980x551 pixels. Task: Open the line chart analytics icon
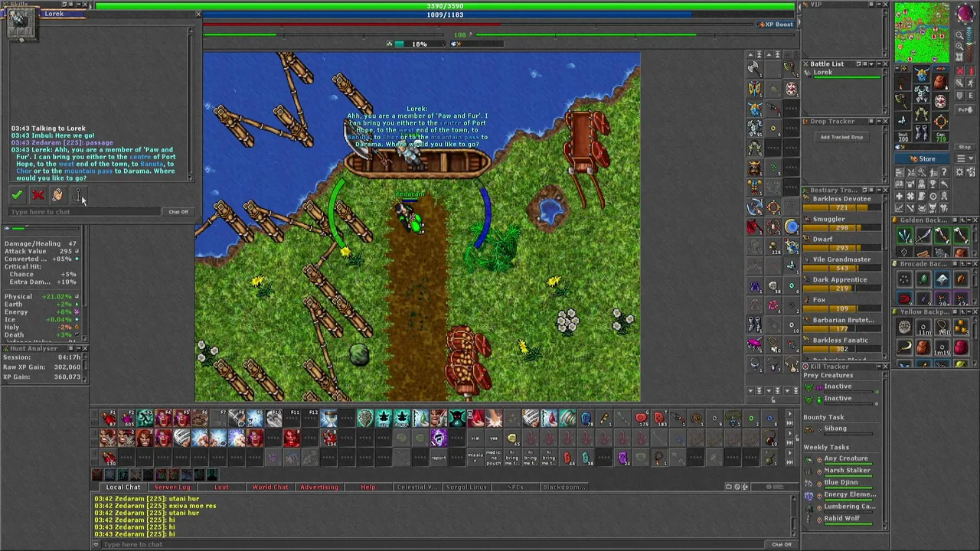[x=899, y=208]
